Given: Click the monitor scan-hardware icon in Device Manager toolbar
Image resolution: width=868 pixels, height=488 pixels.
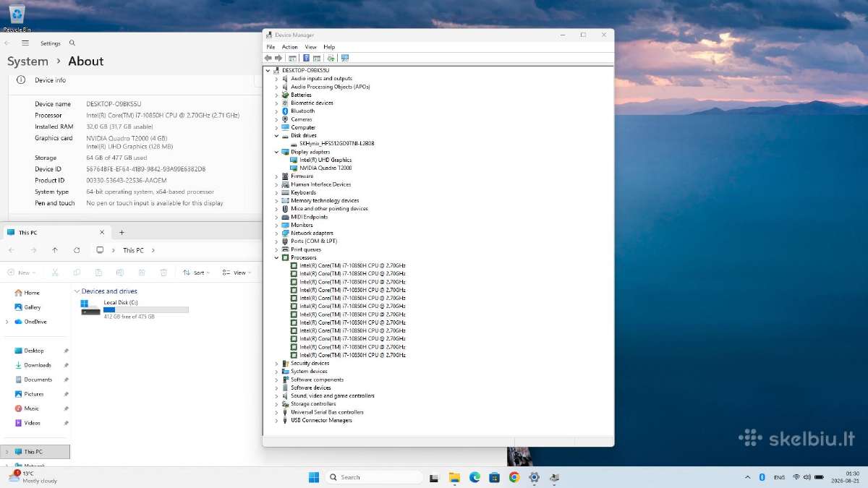Looking at the screenshot, I should pyautogui.click(x=345, y=58).
